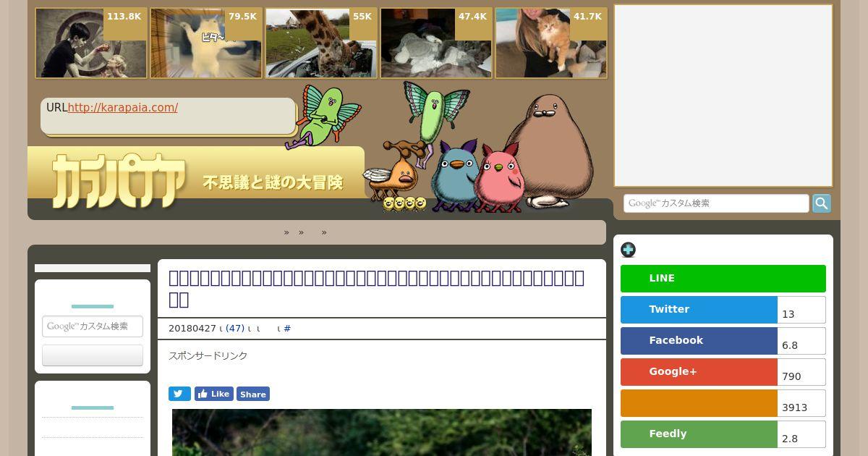Image resolution: width=868 pixels, height=456 pixels.
Task: Open the orange cat thumbnail 41.7K
Action: (551, 43)
